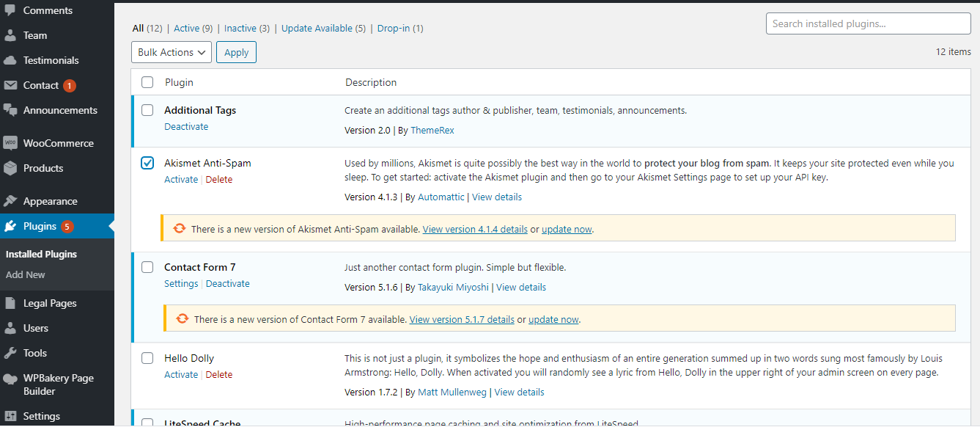View details for Akismet Anti-Spam
980x427 pixels.
coord(497,197)
